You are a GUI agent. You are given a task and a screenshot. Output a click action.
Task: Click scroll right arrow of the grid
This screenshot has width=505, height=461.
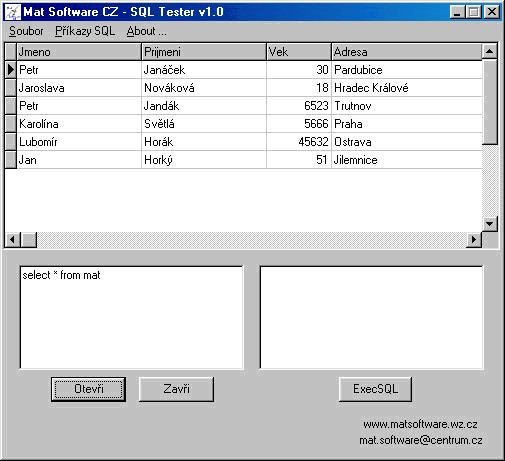click(x=474, y=240)
